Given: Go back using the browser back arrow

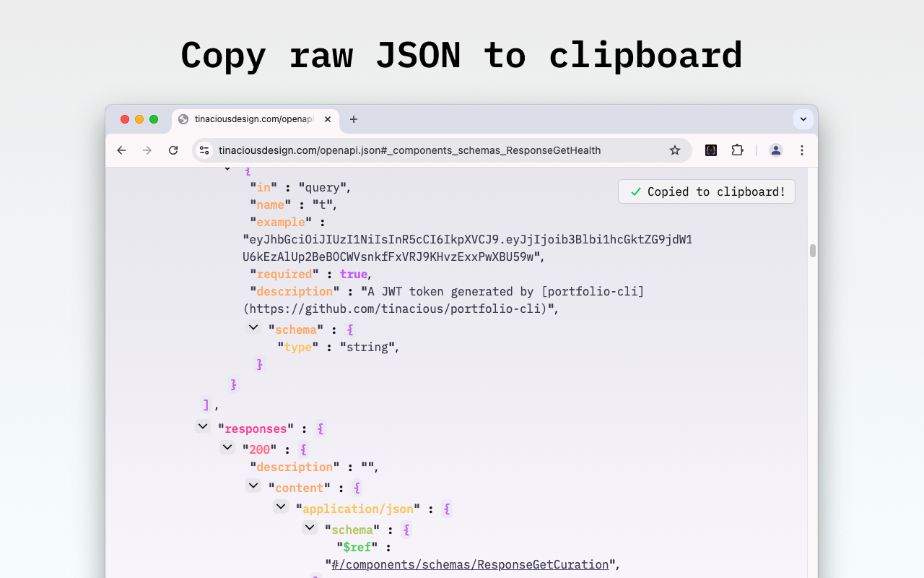Looking at the screenshot, I should tap(121, 150).
